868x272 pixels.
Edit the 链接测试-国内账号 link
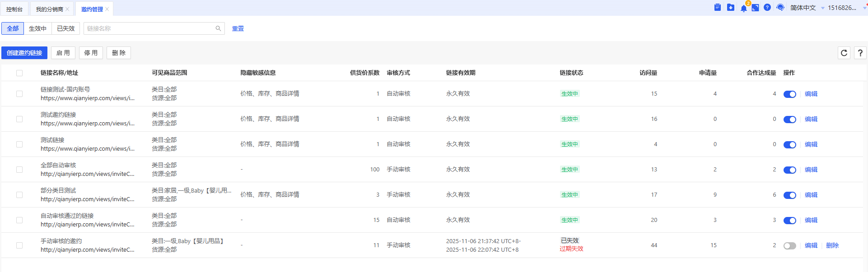[811, 94]
